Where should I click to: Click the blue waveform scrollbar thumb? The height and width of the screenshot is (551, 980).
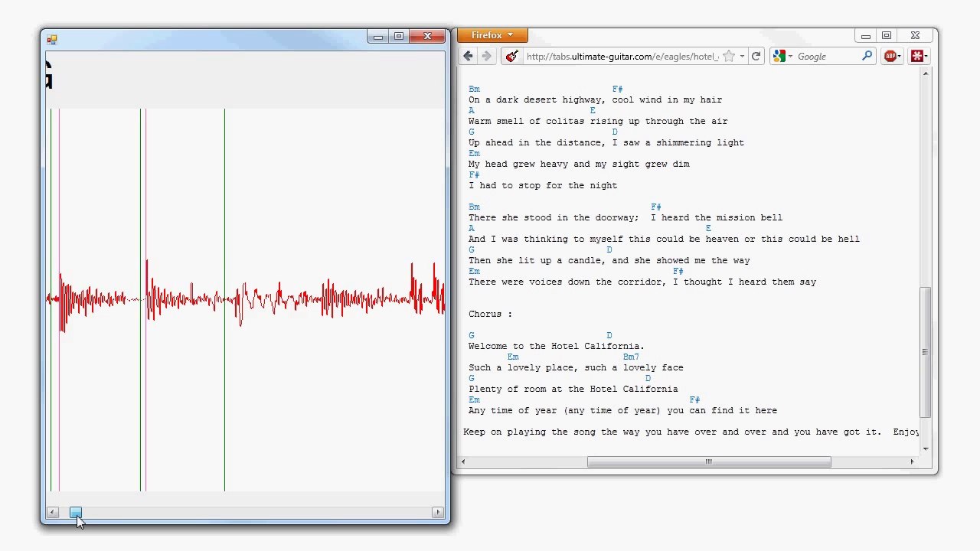point(75,512)
